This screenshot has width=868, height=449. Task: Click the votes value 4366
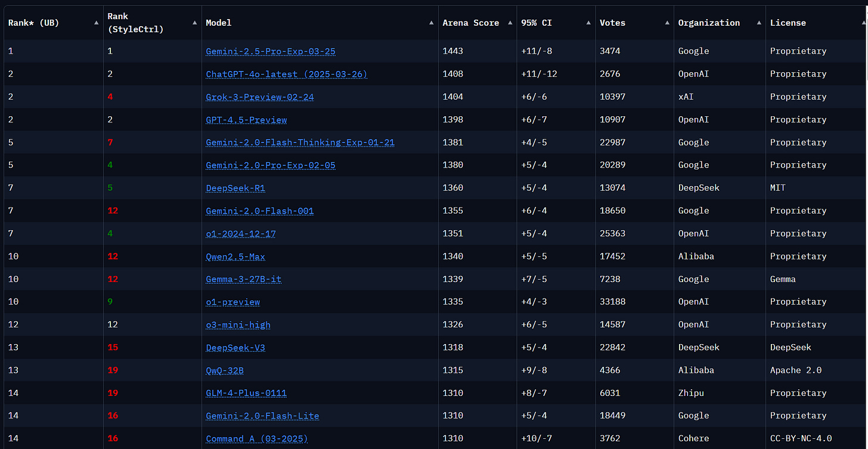click(x=610, y=370)
